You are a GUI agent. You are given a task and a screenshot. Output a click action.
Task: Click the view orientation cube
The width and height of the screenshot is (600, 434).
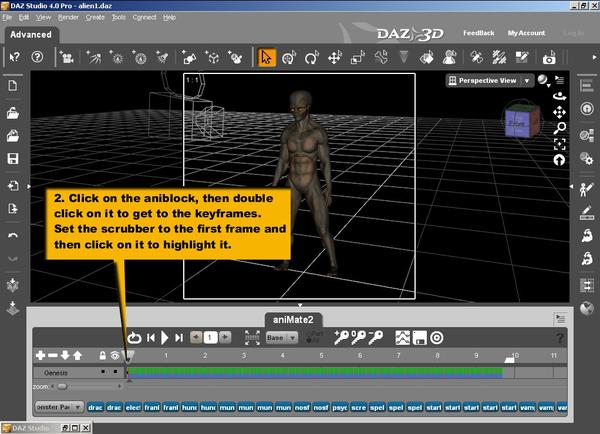coord(522,122)
